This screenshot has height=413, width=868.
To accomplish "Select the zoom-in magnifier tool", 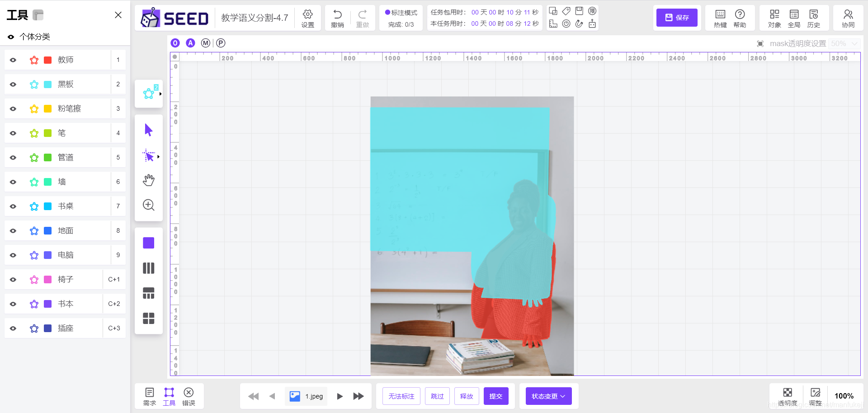I will (x=148, y=205).
